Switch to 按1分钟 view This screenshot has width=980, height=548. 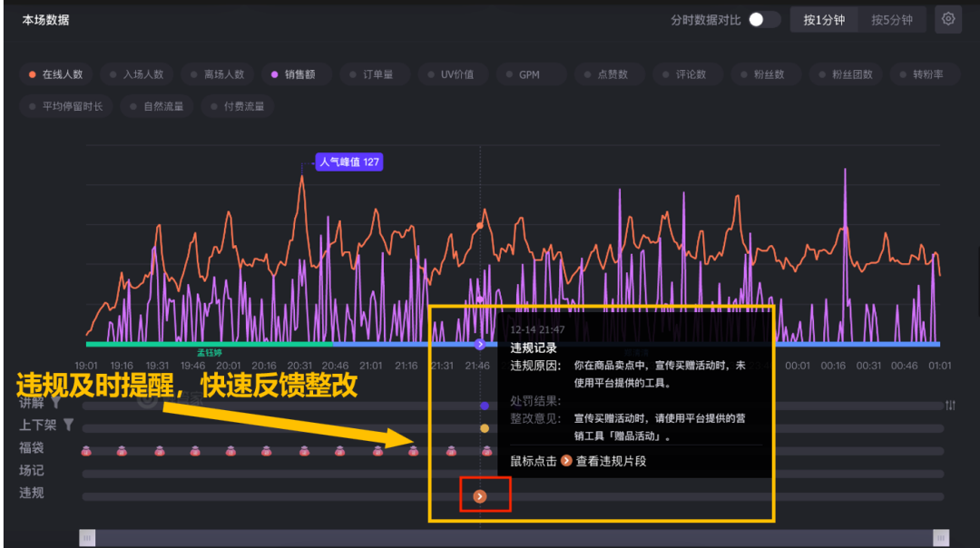click(x=824, y=20)
